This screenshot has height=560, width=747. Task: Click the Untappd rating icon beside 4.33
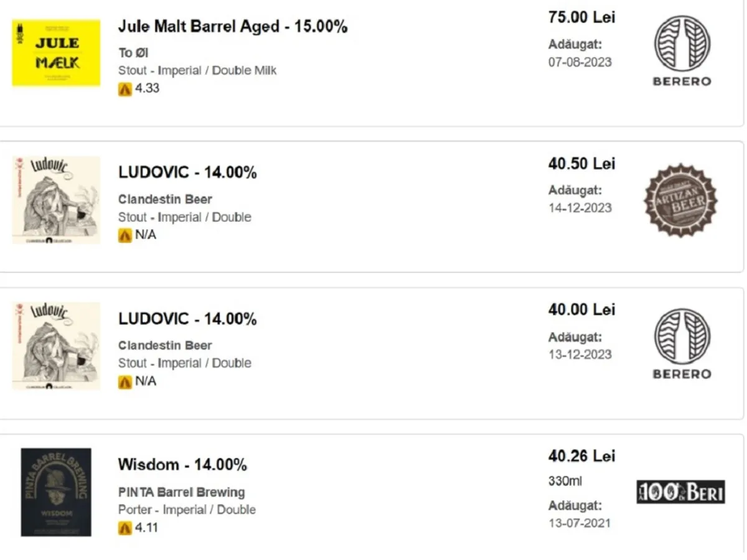point(125,89)
